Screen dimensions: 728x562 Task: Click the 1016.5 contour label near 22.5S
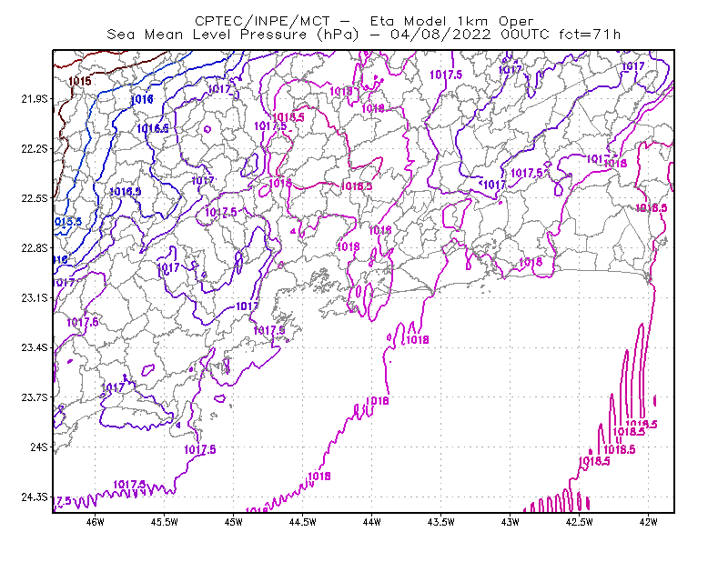(x=126, y=191)
